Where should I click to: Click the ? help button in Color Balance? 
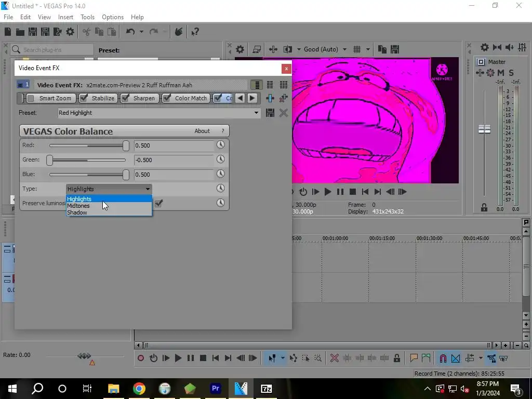click(223, 131)
